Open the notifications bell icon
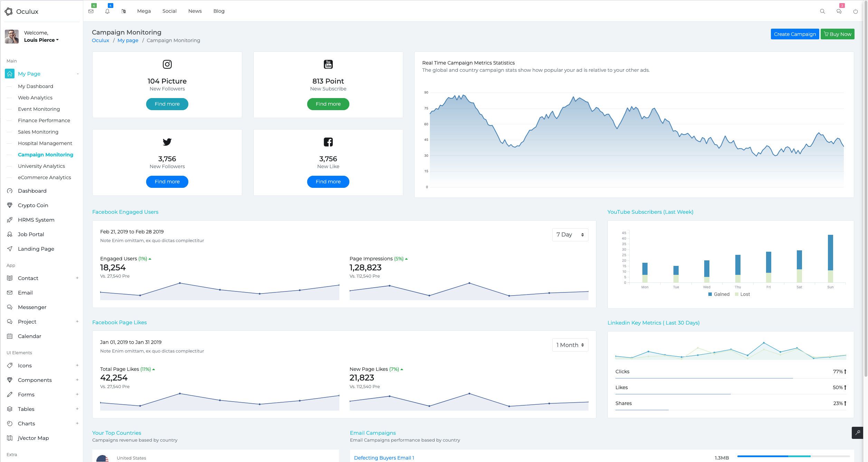Screen dimensions: 868x462 pyautogui.click(x=107, y=11)
